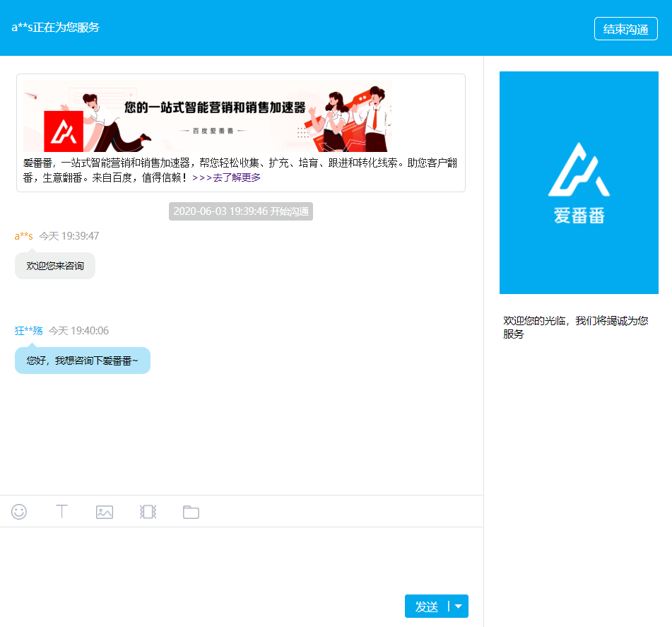This screenshot has height=627, width=672.
Task: Open the >>>去了解更多 link
Action: click(226, 177)
